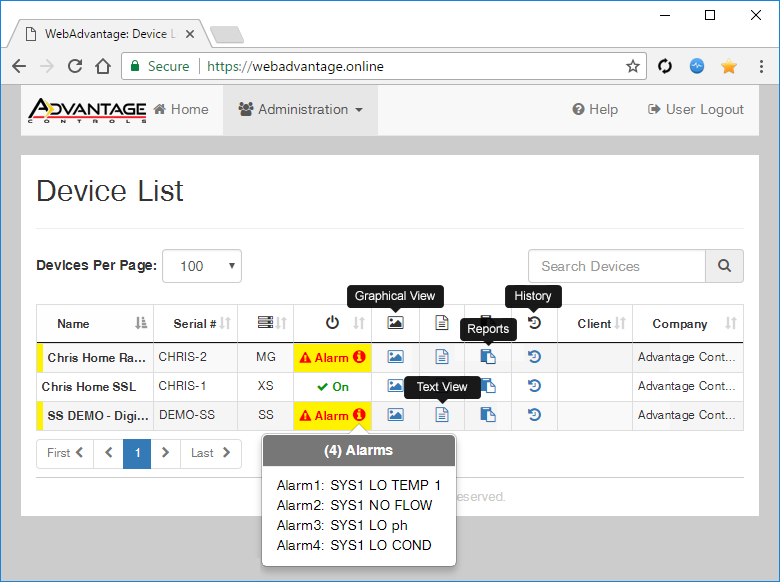Click the Advantage Controls logo
Screen dimensions: 780x582
coord(87,110)
